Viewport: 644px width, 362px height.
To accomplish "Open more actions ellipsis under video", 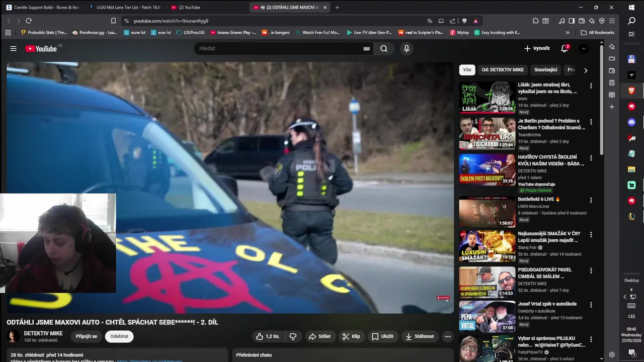I will point(447,336).
